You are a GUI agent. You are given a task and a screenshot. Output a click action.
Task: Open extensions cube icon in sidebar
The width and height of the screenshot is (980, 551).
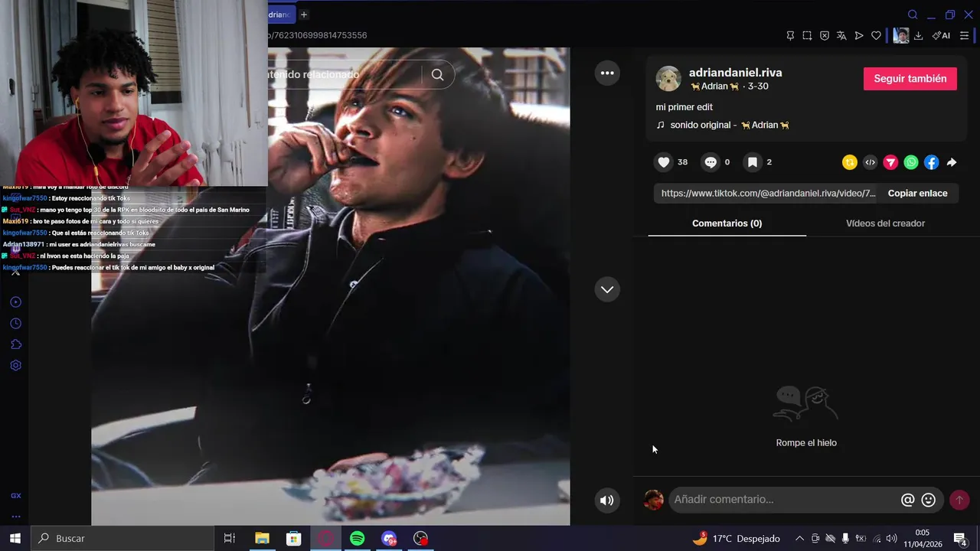15,344
